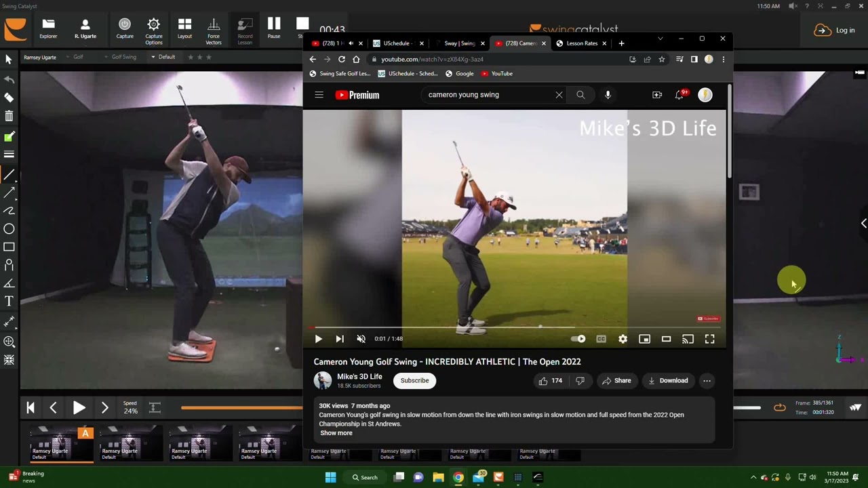868x488 pixels.
Task: Toggle YouTube autoplay switch
Action: 578,339
